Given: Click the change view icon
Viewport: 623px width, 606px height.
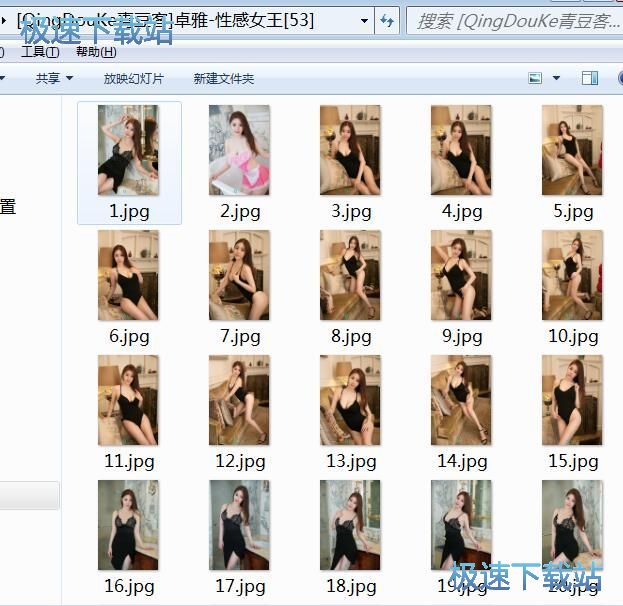Looking at the screenshot, I should click(535, 78).
